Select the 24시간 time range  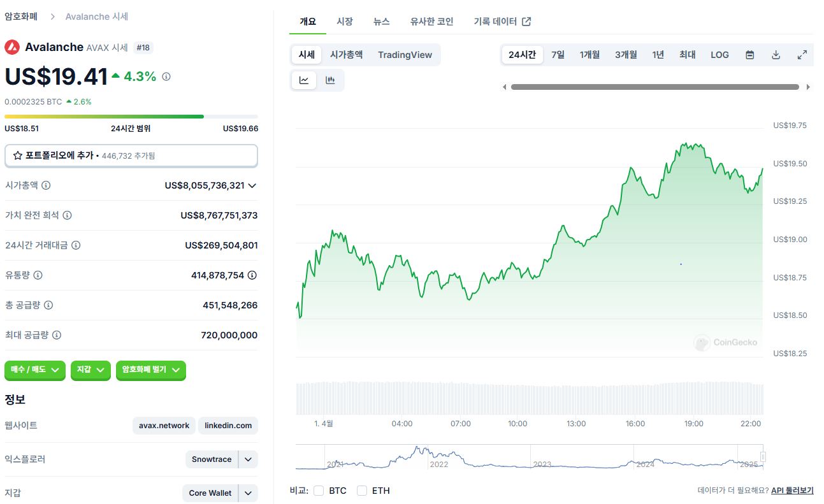[522, 55]
